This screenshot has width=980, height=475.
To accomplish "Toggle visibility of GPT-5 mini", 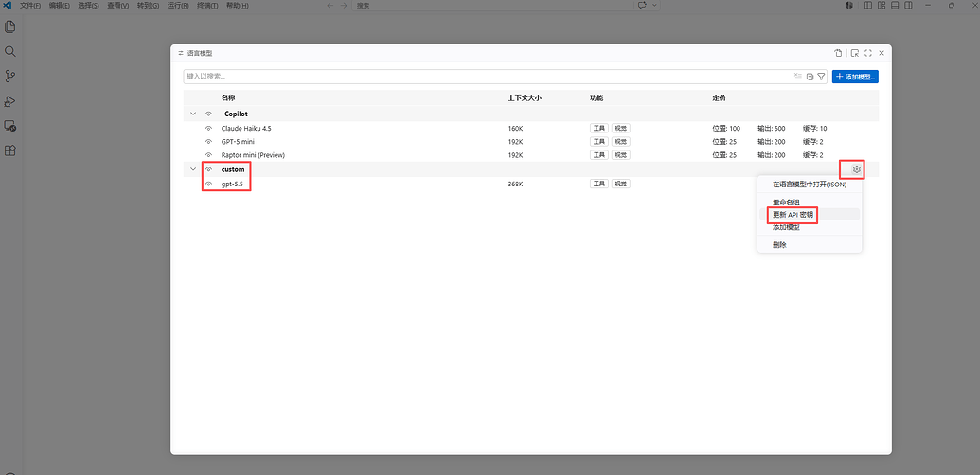I will [x=208, y=142].
